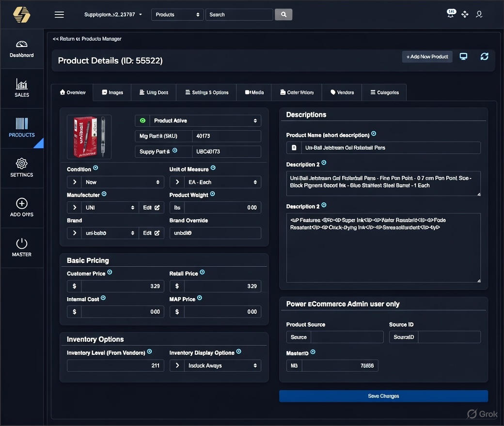Viewport: 504px width, 426px height.
Task: Open the Sales chart icon
Action: (22, 84)
